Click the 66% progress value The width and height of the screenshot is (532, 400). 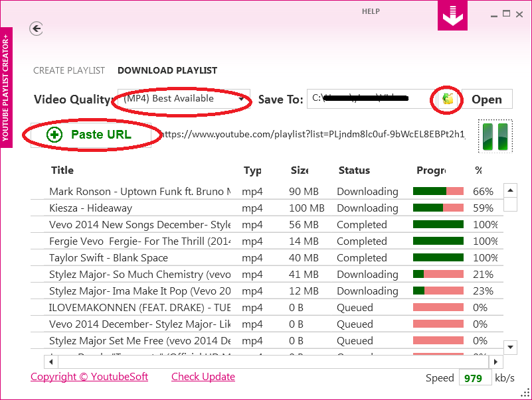pos(483,192)
